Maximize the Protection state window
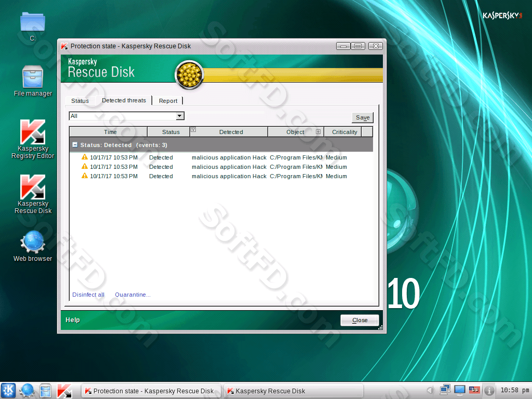The image size is (532, 399). tap(357, 46)
